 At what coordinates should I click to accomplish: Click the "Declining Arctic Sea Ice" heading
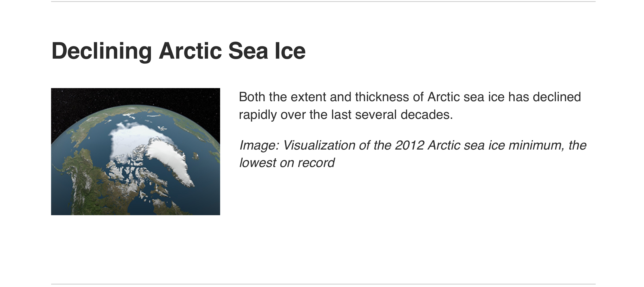(178, 51)
